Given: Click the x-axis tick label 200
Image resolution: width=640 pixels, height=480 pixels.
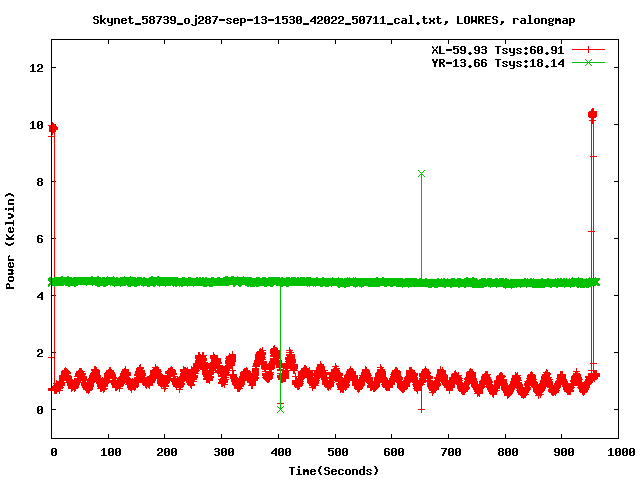Looking at the screenshot, I should (x=167, y=452).
